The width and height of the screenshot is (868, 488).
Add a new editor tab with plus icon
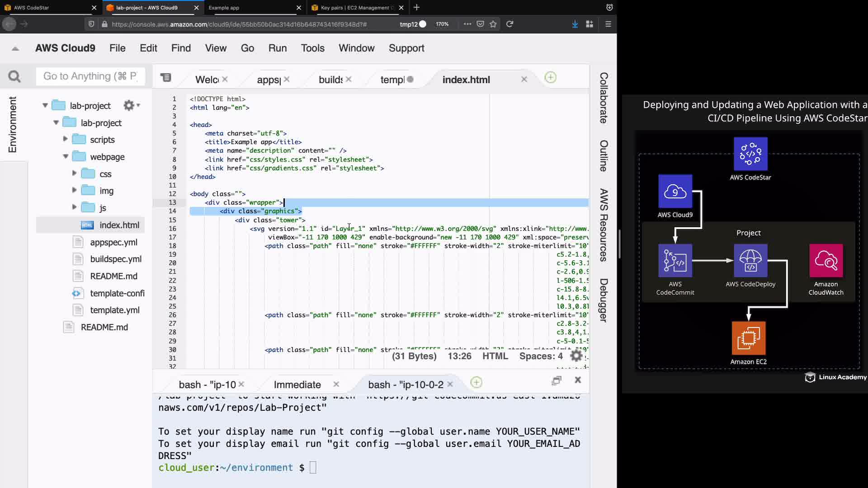(x=550, y=78)
